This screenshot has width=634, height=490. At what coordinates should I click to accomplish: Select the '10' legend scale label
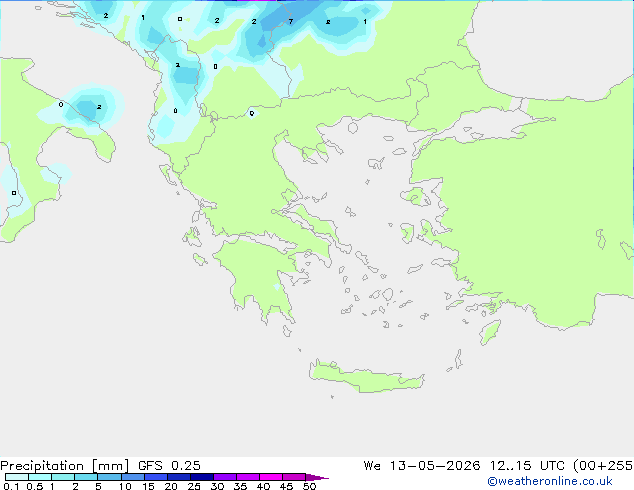coord(125,486)
